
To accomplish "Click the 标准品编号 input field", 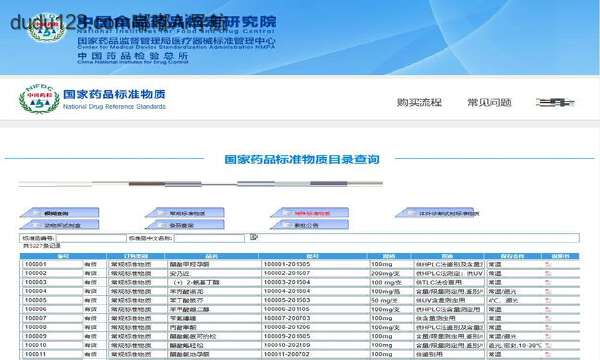I will (x=91, y=238).
